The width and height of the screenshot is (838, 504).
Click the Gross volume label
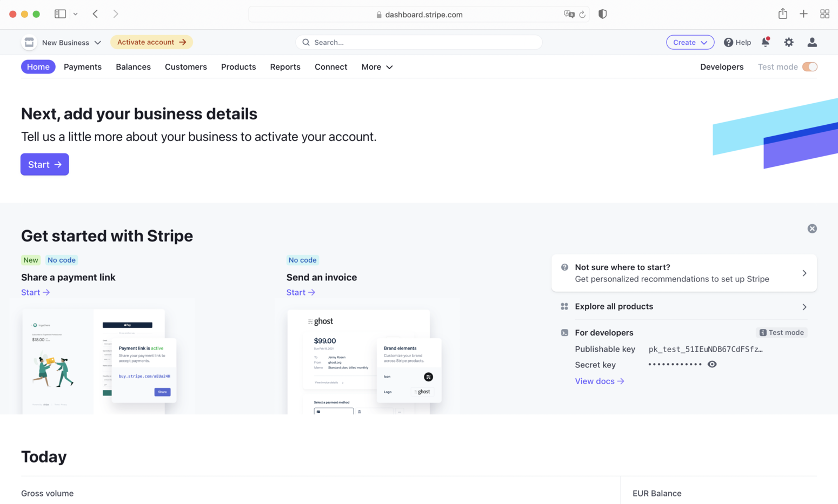click(x=47, y=493)
